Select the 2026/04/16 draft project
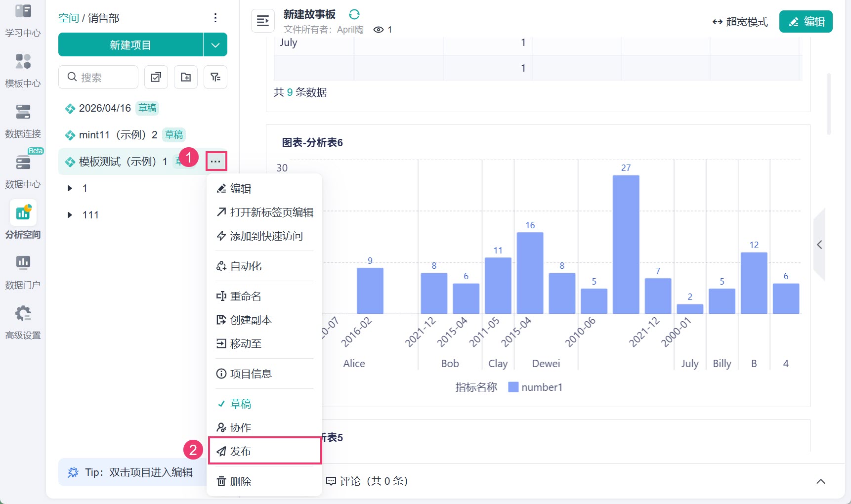851x504 pixels. coord(142,108)
